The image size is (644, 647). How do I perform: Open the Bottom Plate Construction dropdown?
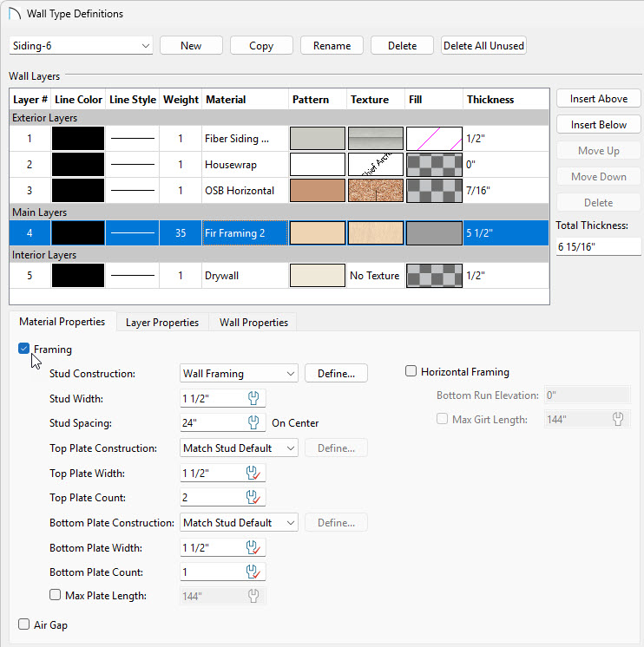239,523
